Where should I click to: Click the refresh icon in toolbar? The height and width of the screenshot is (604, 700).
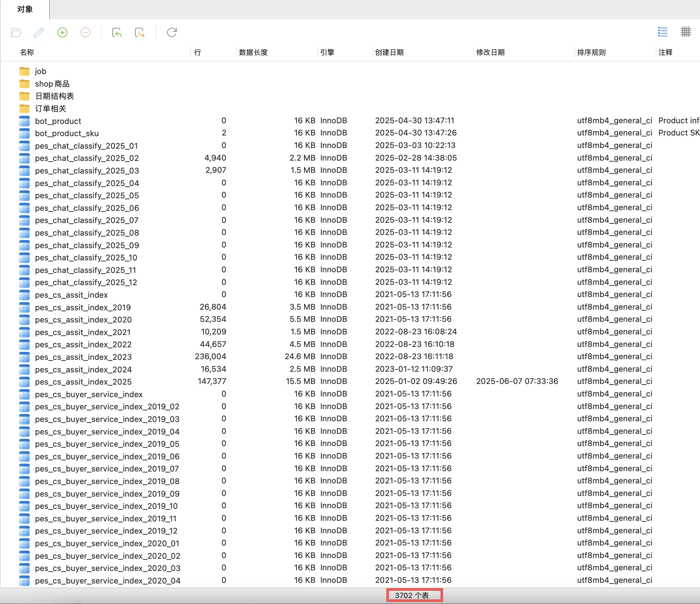tap(172, 32)
